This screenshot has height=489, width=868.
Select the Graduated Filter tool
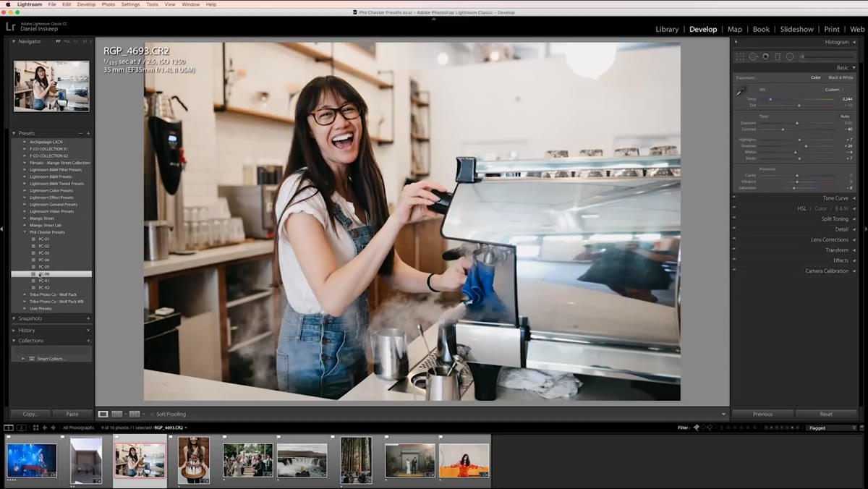coord(778,56)
